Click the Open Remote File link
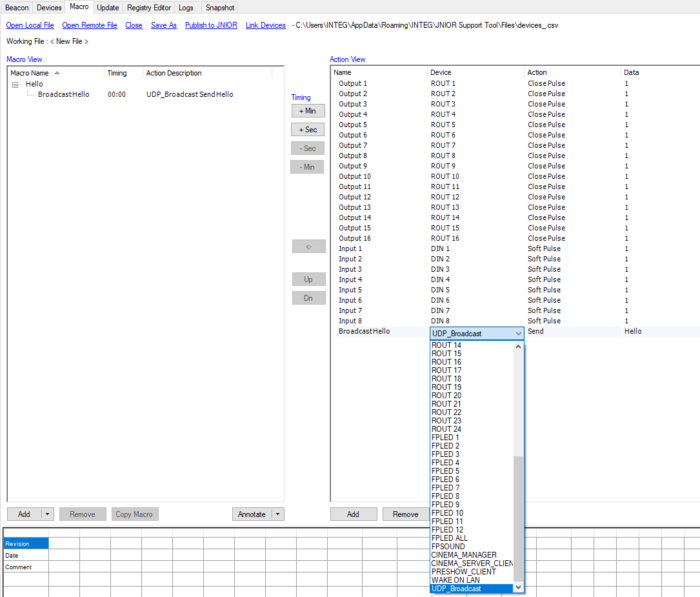The height and width of the screenshot is (597, 700). [x=89, y=25]
